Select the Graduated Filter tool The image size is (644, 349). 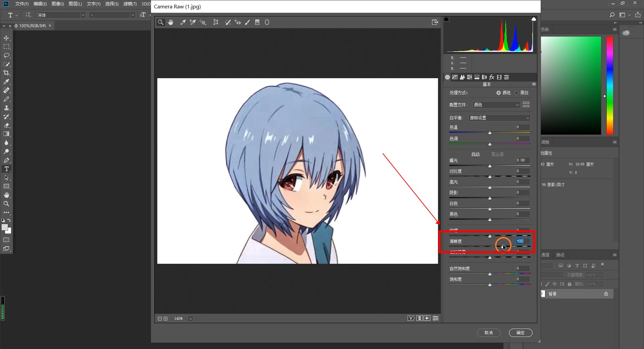click(257, 22)
